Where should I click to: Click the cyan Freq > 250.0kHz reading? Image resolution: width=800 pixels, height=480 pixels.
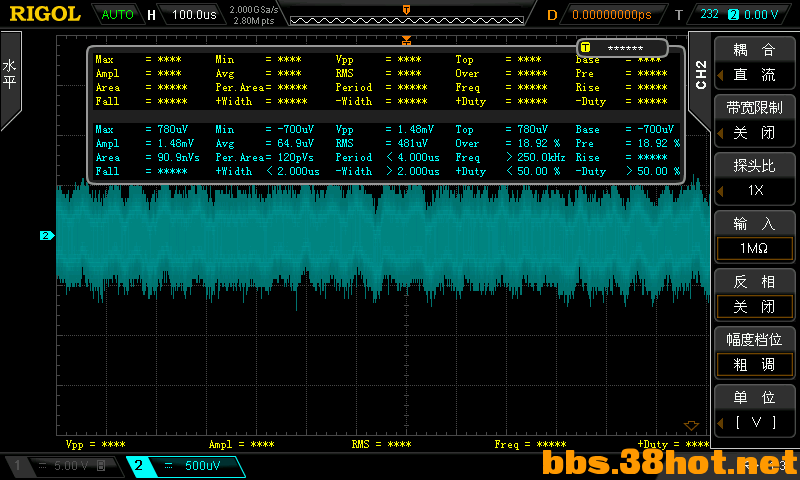pos(510,158)
